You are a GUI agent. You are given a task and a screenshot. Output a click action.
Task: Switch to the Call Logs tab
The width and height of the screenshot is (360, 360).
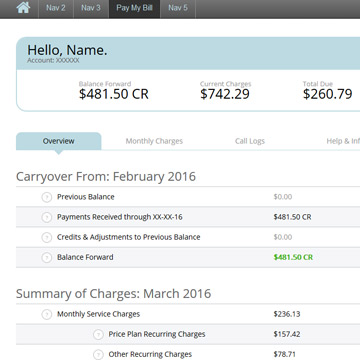click(250, 141)
